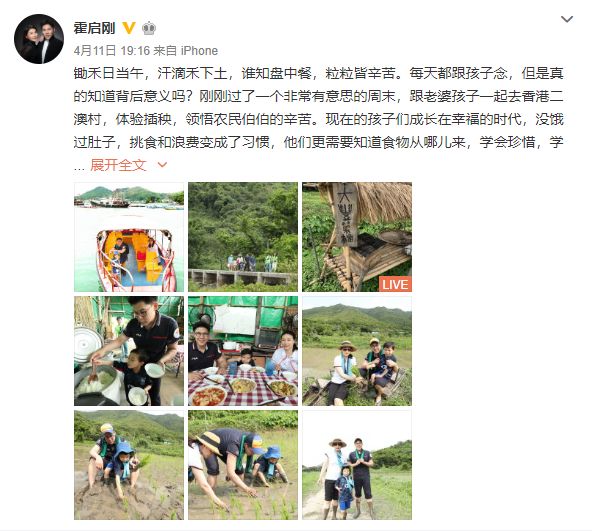The height and width of the screenshot is (531, 592).
Task: Open the family standing on path photo
Action: tap(357, 465)
